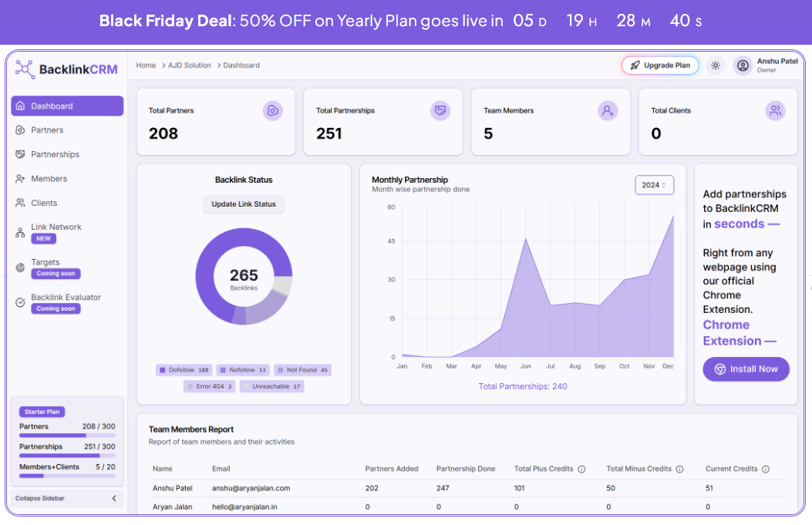Image resolution: width=812 pixels, height=525 pixels.
Task: Click the BacklinkCRM logo icon
Action: click(25, 69)
